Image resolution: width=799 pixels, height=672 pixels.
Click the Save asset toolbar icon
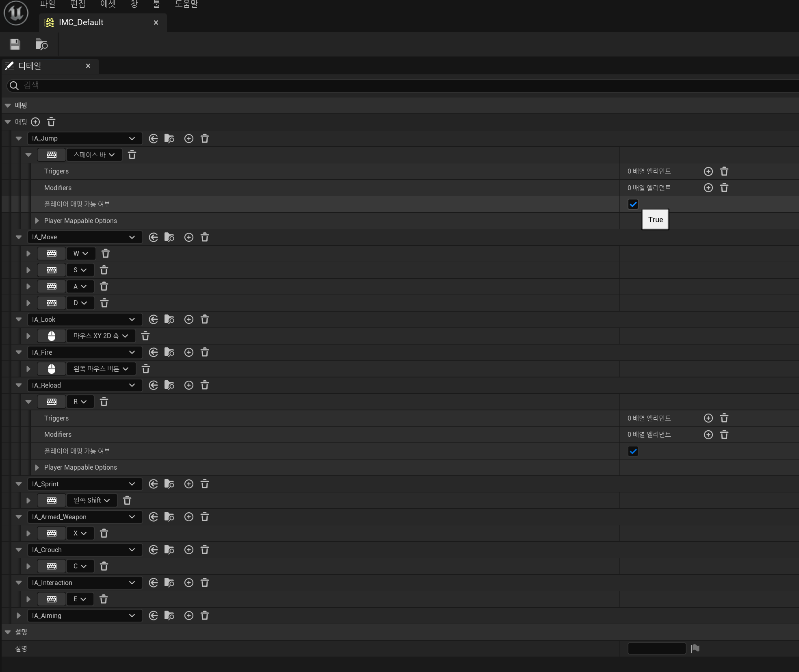15,44
